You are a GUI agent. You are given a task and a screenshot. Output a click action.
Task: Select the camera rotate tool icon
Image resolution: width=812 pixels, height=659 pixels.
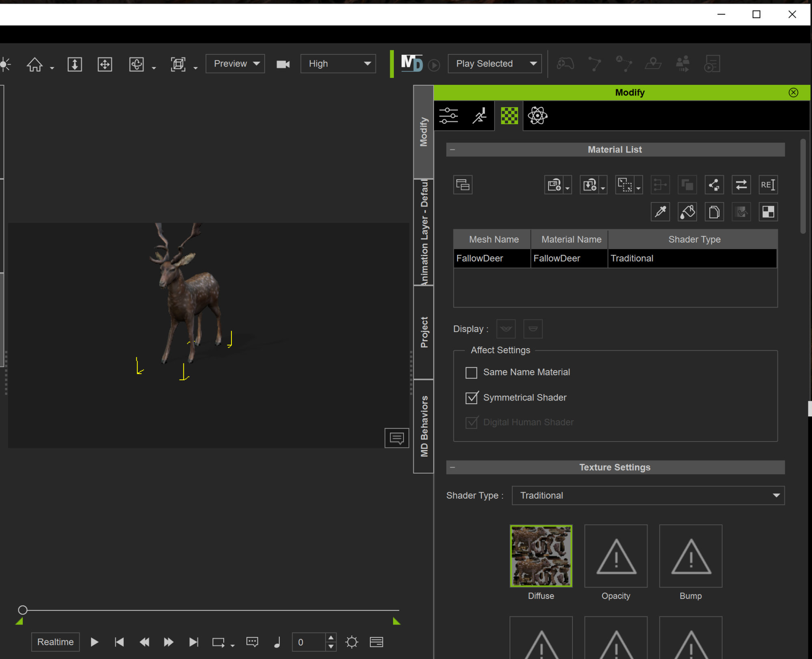136,64
